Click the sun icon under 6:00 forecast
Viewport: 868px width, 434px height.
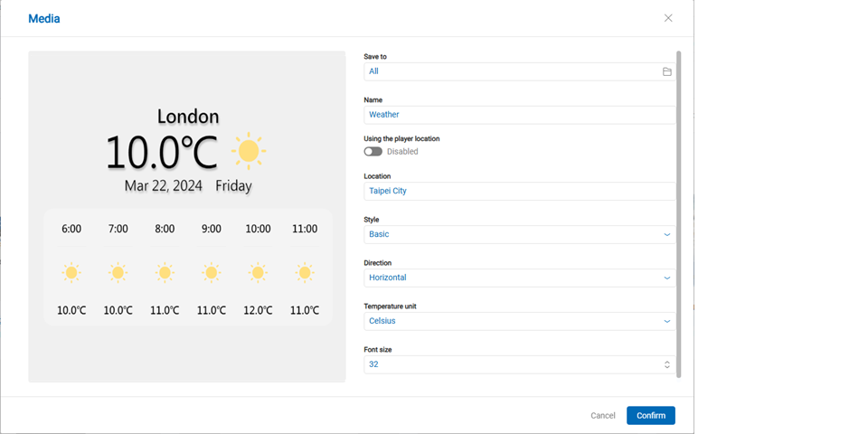coord(71,272)
